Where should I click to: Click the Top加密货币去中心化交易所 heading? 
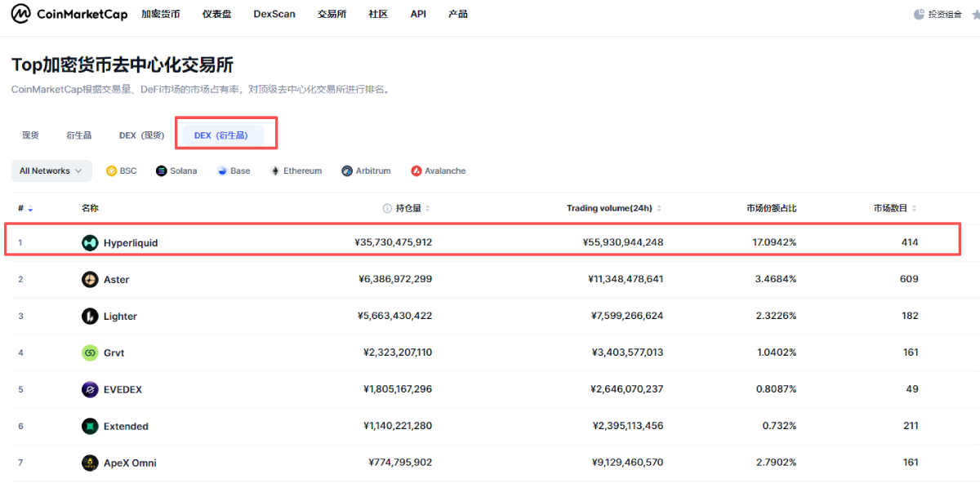click(122, 65)
